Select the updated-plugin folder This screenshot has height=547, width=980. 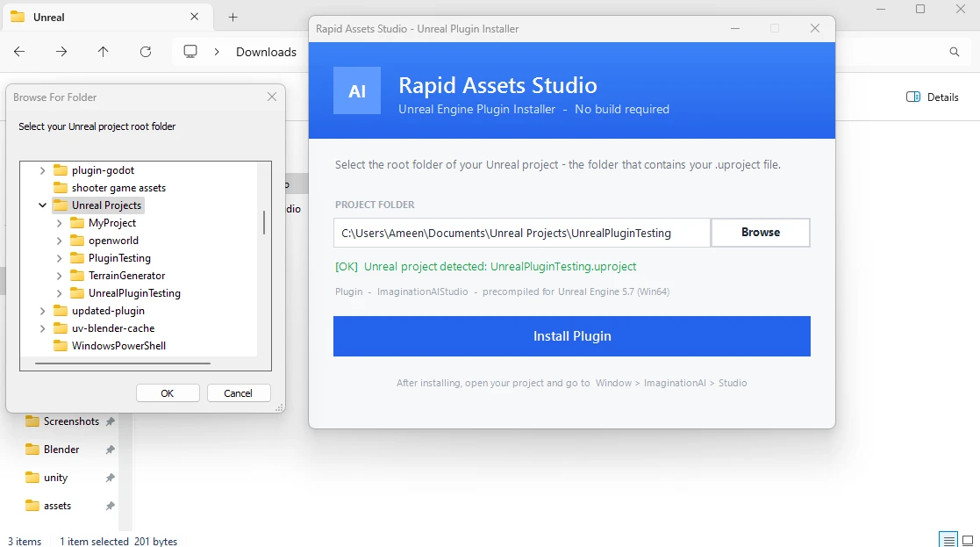pos(99,310)
